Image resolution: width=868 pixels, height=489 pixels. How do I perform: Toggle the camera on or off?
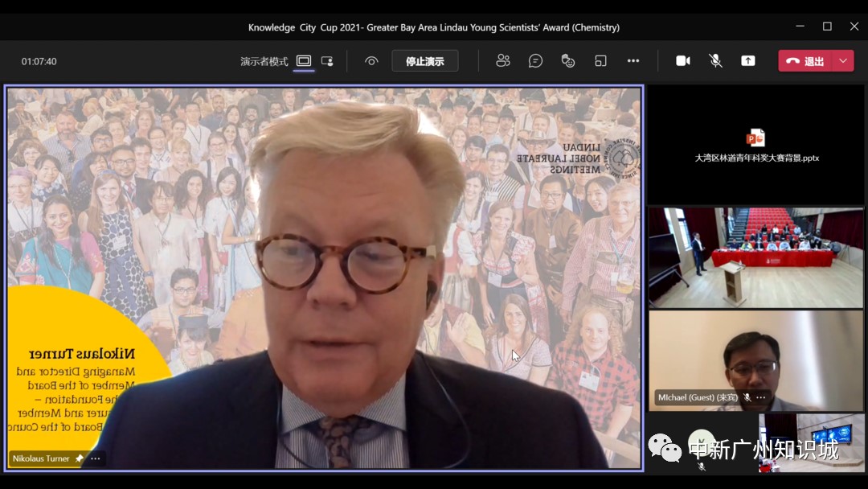(683, 61)
